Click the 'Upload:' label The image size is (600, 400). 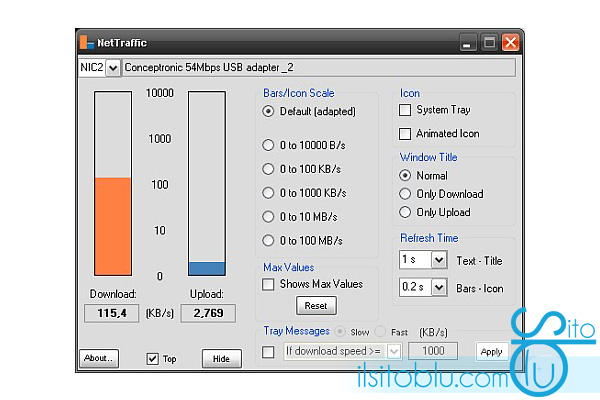207,294
